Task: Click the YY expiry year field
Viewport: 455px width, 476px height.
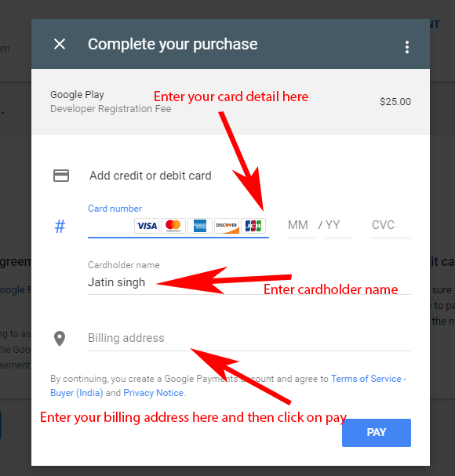Action: 339,226
